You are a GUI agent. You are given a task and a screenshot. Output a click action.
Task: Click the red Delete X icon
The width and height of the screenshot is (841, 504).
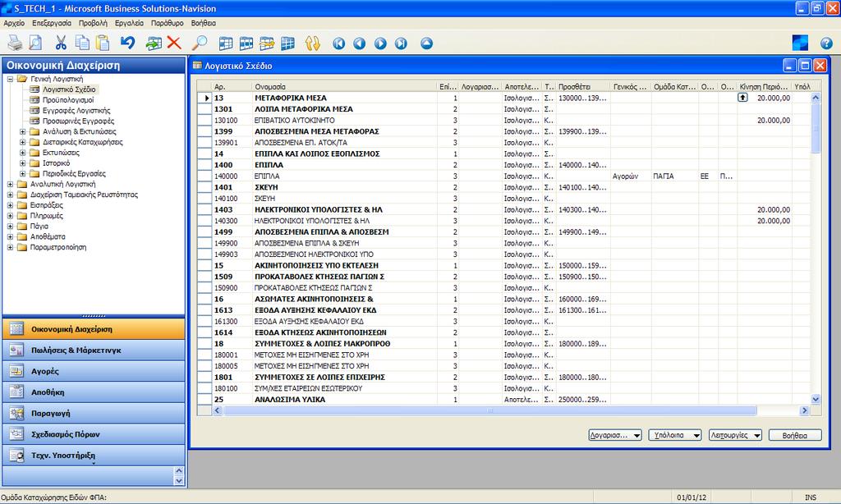(174, 43)
